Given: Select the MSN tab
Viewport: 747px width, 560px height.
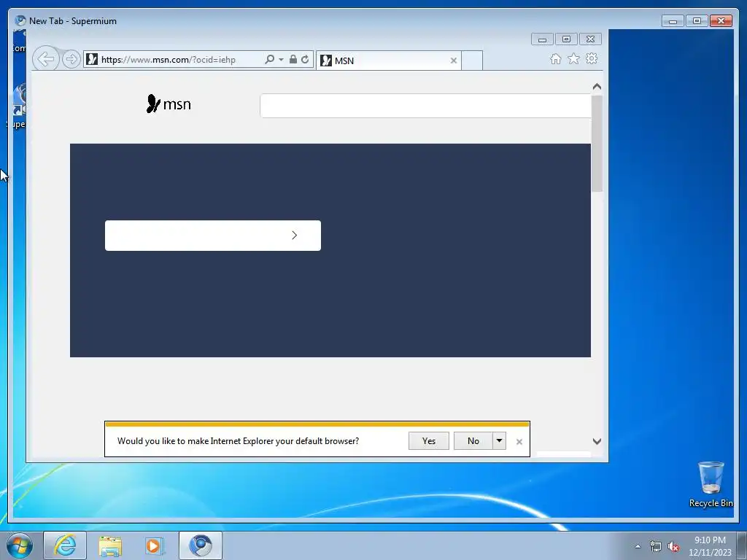Looking at the screenshot, I should tap(388, 61).
